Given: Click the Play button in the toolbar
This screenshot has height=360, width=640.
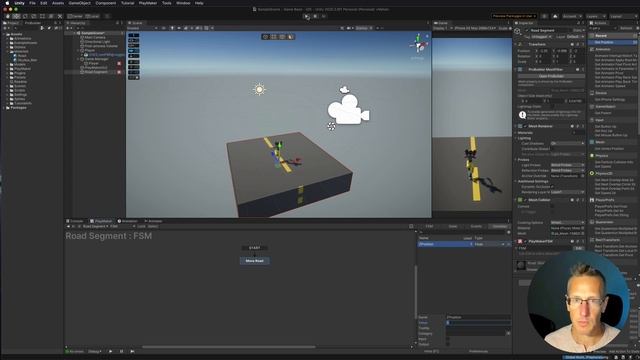Looking at the screenshot, I should (307, 16).
